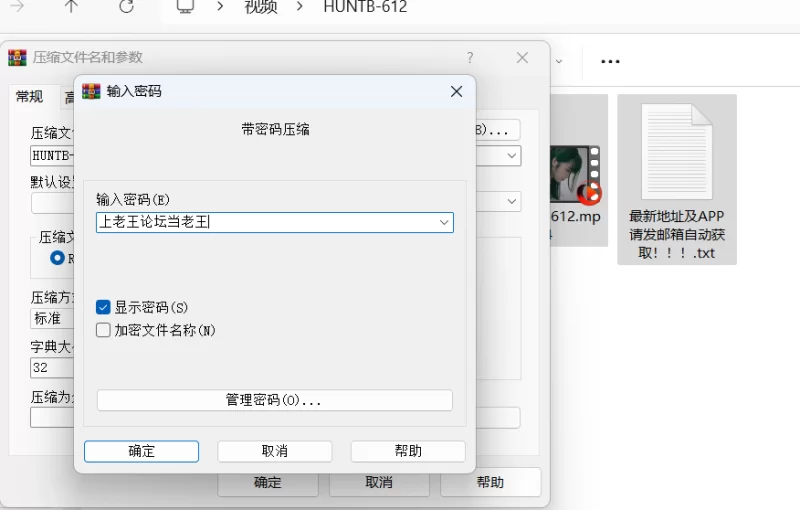Click 确定 in the archive parameters window
The image size is (800, 510).
point(268,483)
